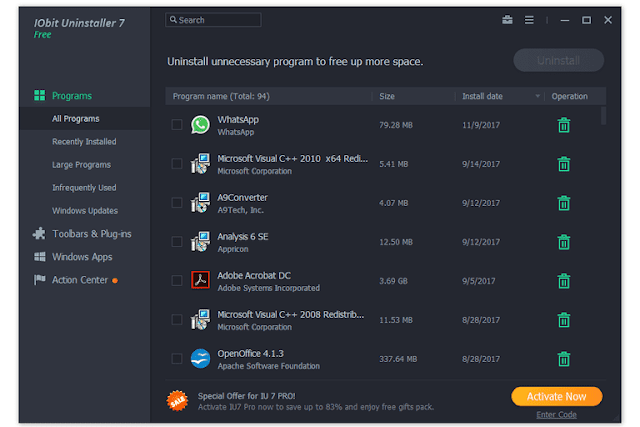Maximize the IObit Uninstaller window
This screenshot has height=427, width=640.
pos(587,20)
